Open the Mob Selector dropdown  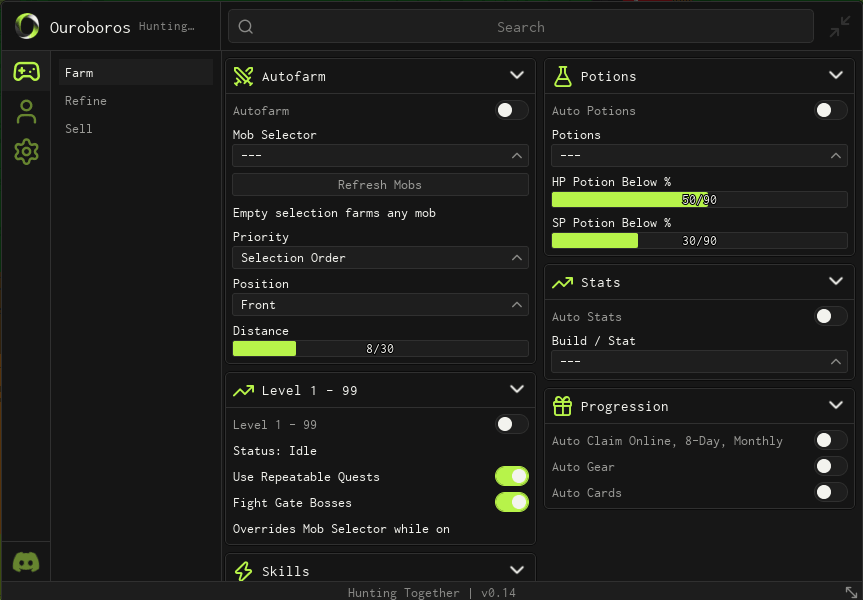click(x=380, y=156)
